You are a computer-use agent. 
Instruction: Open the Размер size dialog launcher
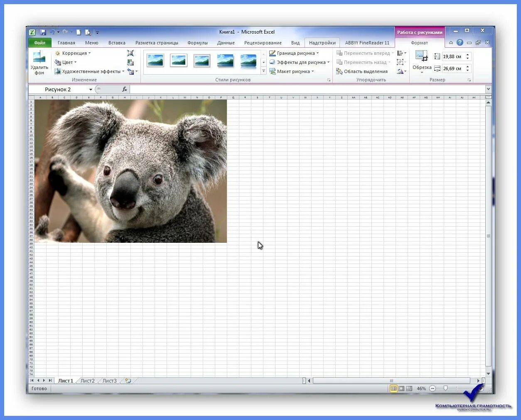coord(469,80)
